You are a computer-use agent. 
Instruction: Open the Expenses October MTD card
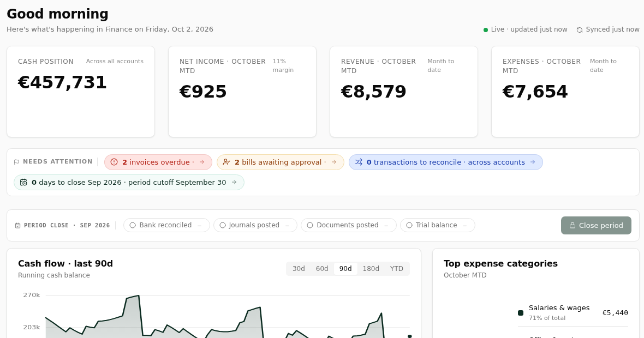(x=565, y=92)
